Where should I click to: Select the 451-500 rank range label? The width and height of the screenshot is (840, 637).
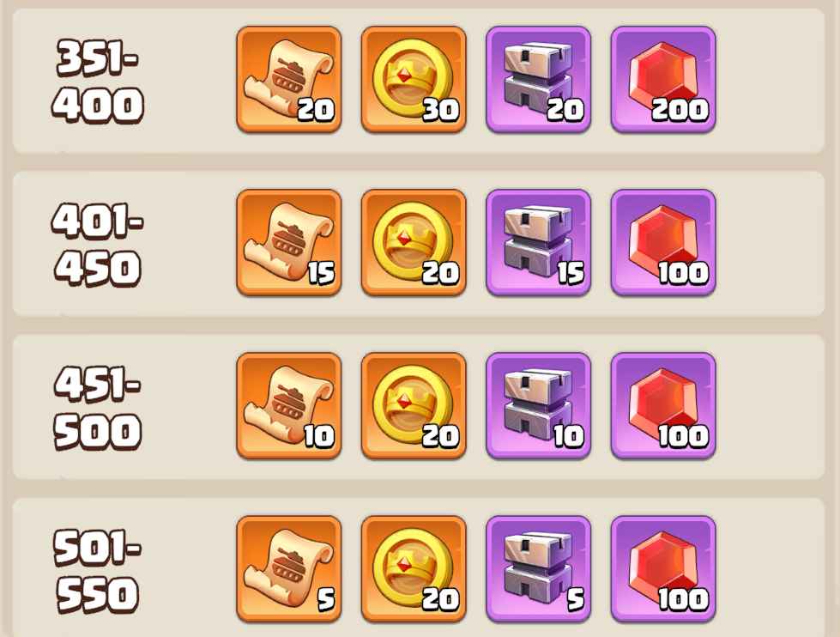click(98, 408)
